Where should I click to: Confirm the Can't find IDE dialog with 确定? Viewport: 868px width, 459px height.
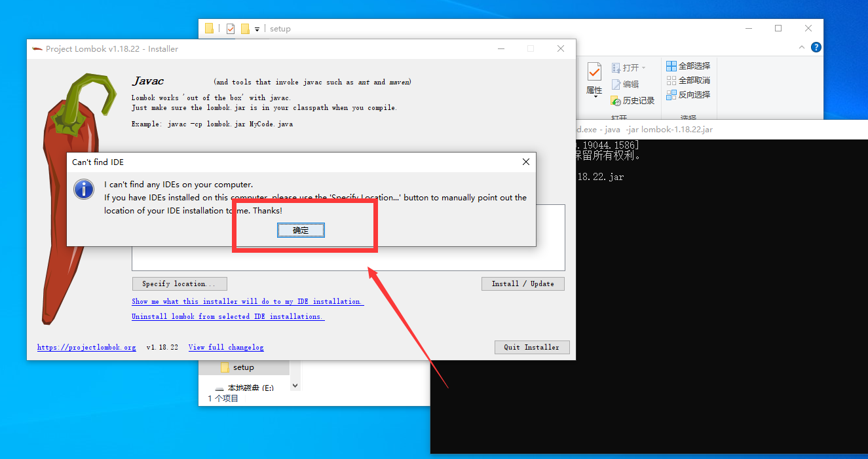[301, 230]
